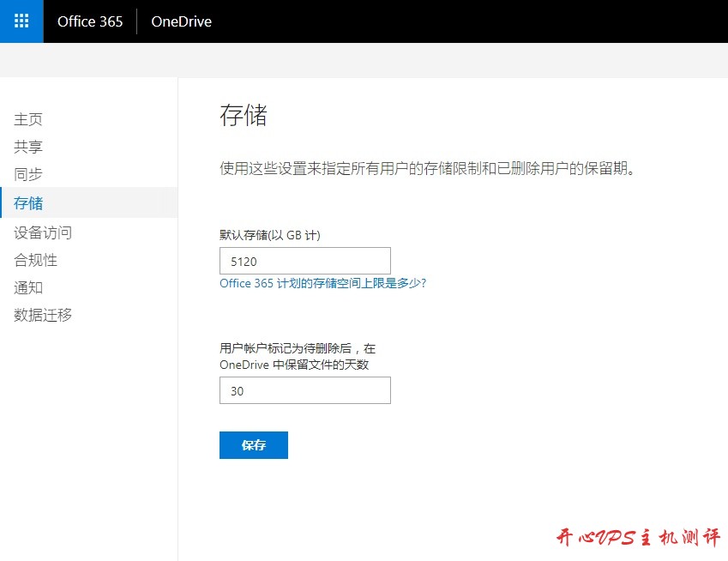Open the 设备访问 (Device access) page
Screen dimensions: 728x561
[42, 232]
